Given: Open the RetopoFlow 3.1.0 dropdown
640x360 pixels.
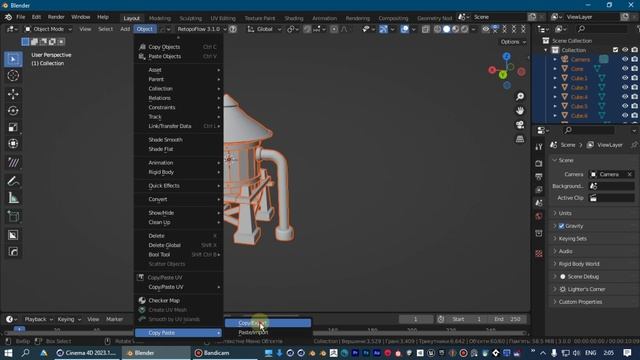Looking at the screenshot, I should coord(201,29).
